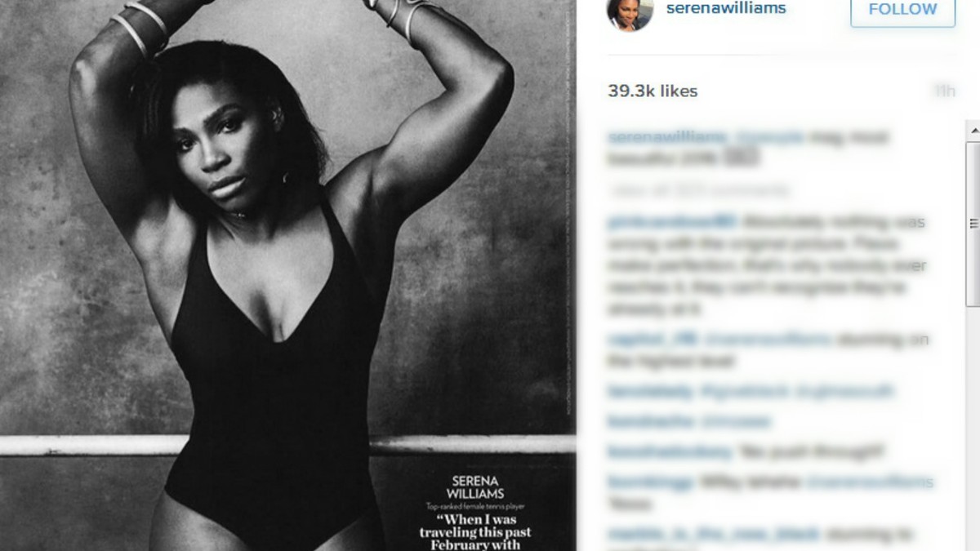
Task: Click the 11h post timestamp
Action: click(945, 91)
